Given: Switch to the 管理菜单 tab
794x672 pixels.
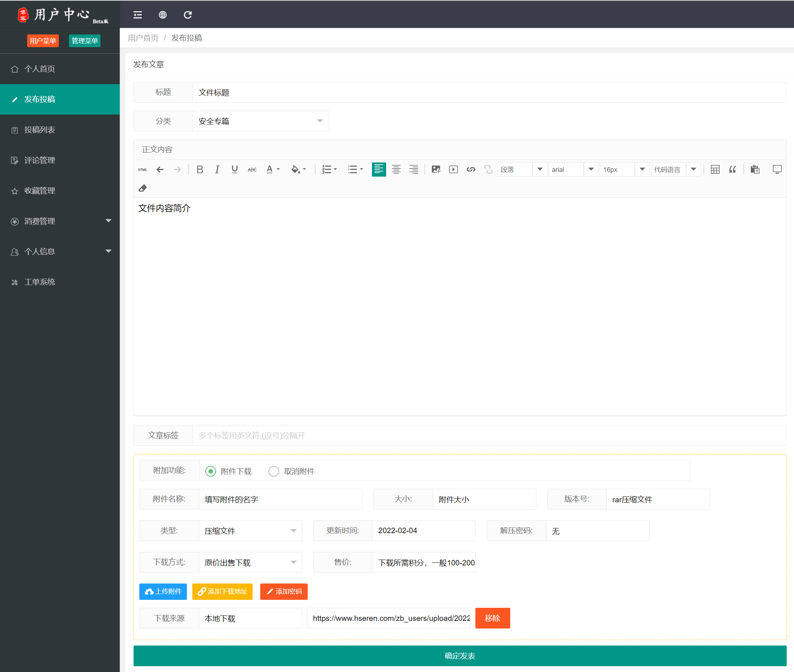Looking at the screenshot, I should pyautogui.click(x=85, y=41).
